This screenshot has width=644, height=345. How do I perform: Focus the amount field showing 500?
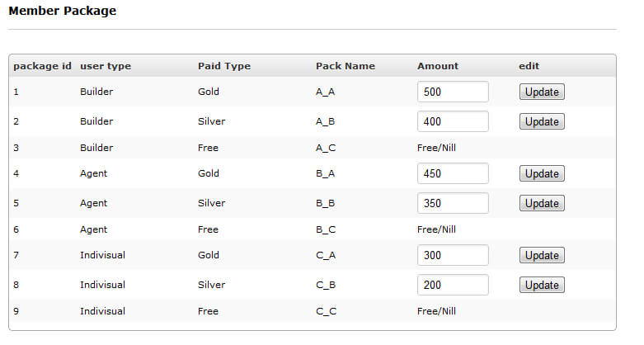tap(453, 92)
